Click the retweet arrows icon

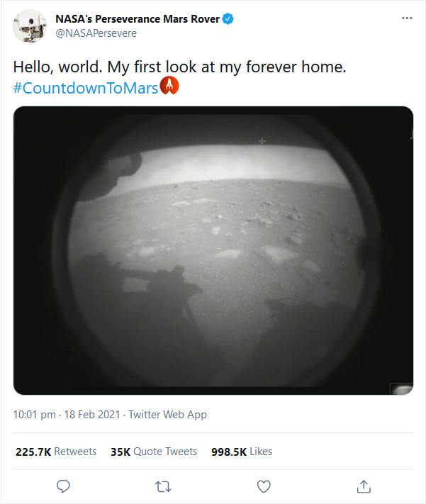[163, 486]
